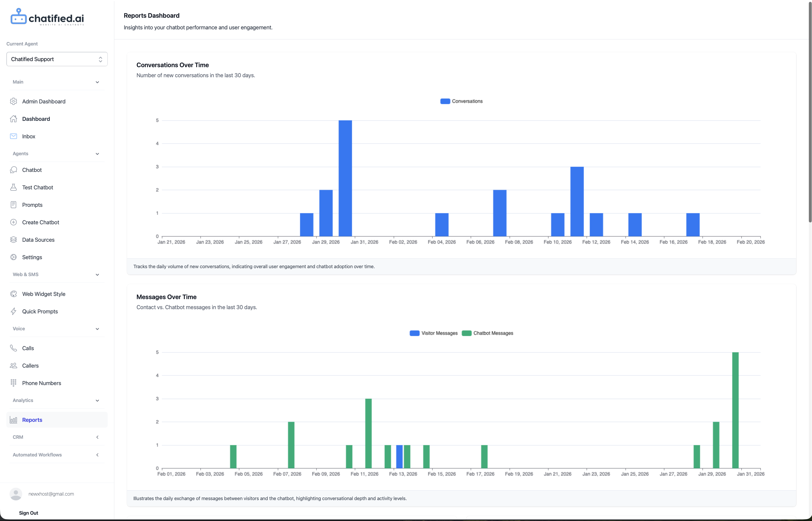Click the Phone Numbers keypad icon
Viewport: 812px width, 521px height.
click(13, 383)
